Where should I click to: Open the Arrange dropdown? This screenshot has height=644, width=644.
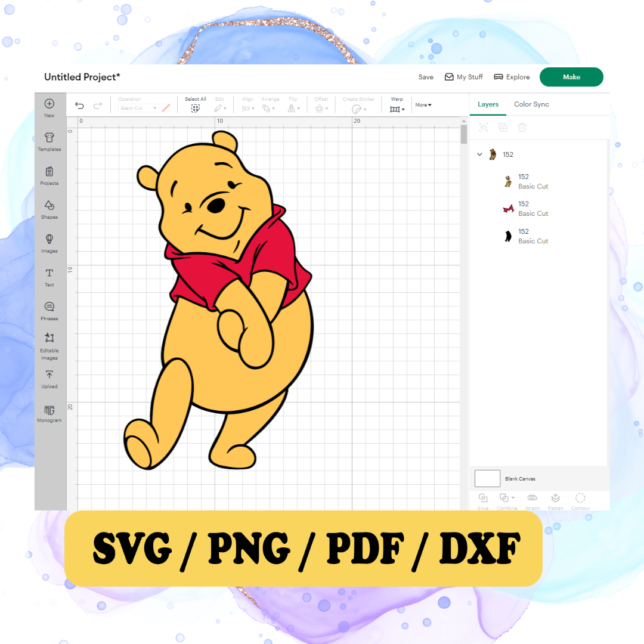pos(270,105)
